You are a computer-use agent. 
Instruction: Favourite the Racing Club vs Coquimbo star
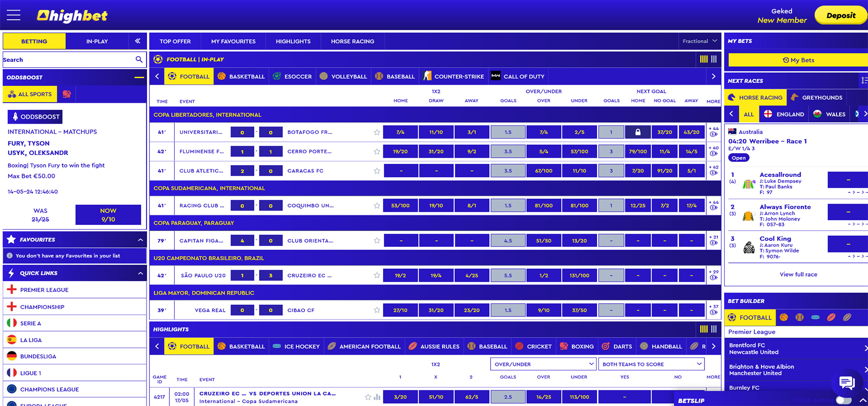[x=377, y=205]
